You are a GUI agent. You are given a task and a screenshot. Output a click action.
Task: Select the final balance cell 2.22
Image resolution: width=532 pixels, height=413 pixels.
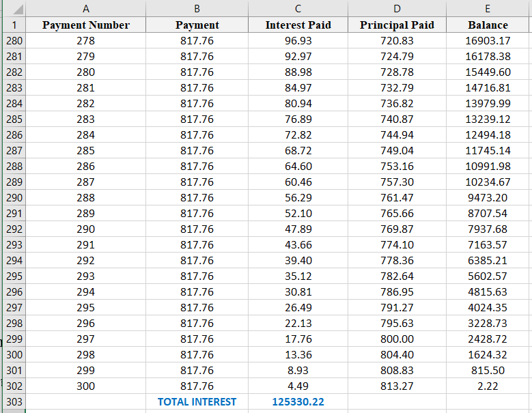click(488, 386)
